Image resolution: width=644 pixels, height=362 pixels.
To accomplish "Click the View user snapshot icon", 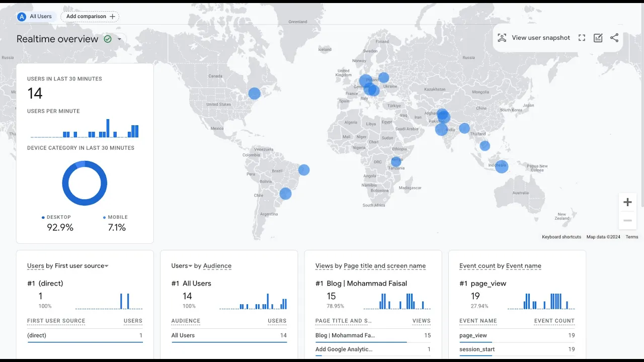I will (502, 38).
